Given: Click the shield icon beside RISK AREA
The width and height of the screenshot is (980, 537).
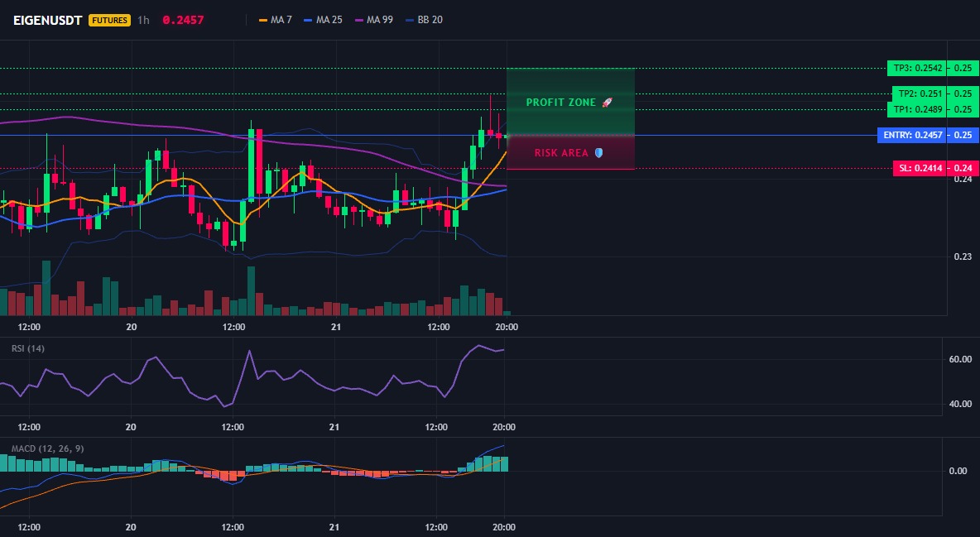Looking at the screenshot, I should point(598,152).
